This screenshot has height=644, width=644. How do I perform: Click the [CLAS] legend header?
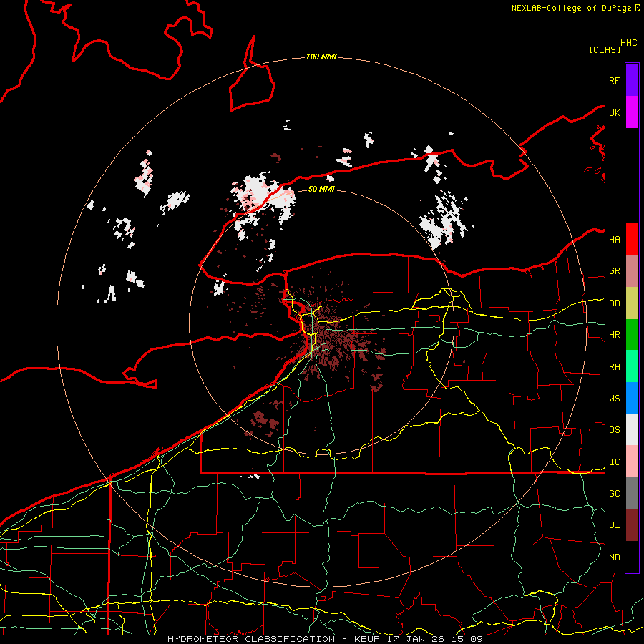click(x=605, y=49)
